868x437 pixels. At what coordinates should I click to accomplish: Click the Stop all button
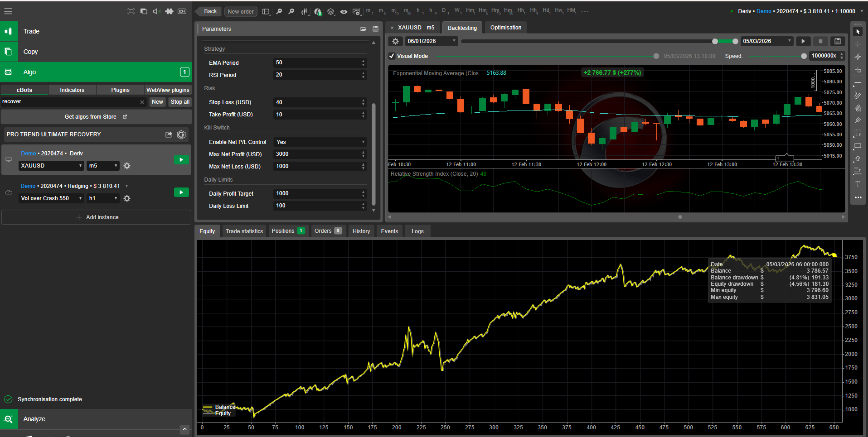(x=180, y=102)
